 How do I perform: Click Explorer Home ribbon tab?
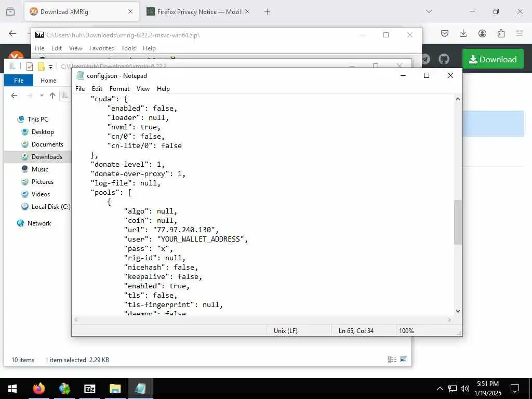(48, 81)
